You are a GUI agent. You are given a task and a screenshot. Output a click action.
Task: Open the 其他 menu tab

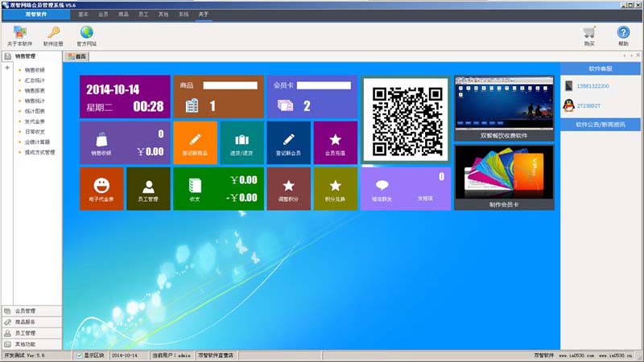pos(163,14)
